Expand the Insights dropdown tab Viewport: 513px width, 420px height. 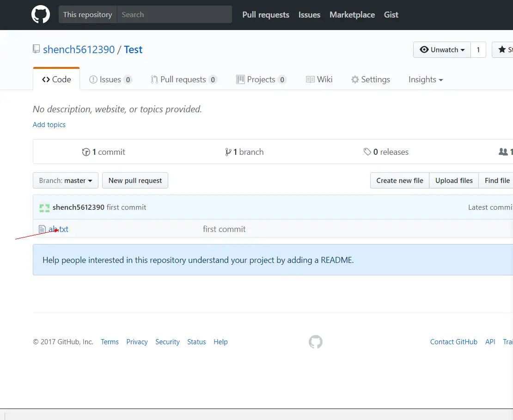[426, 79]
